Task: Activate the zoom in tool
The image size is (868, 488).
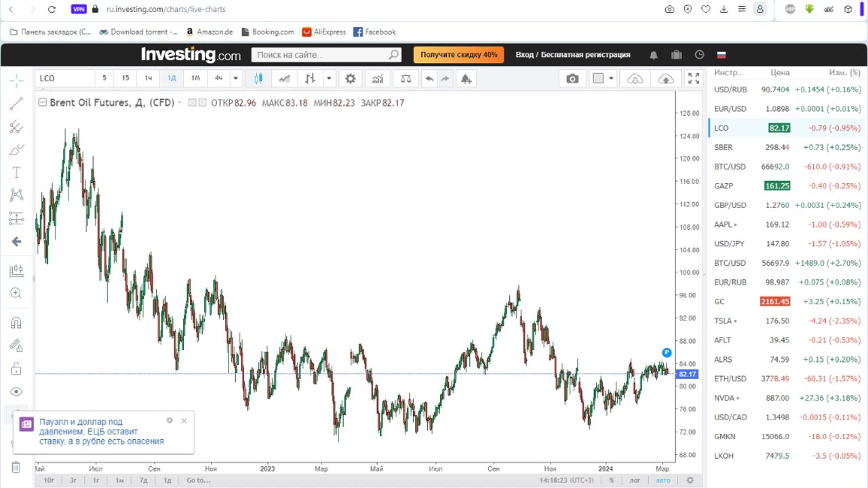Action: (16, 293)
